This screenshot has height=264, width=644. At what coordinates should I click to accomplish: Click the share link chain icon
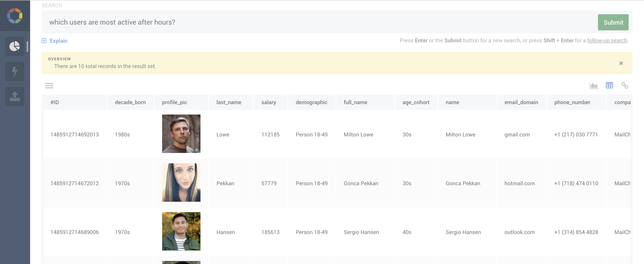(x=625, y=86)
